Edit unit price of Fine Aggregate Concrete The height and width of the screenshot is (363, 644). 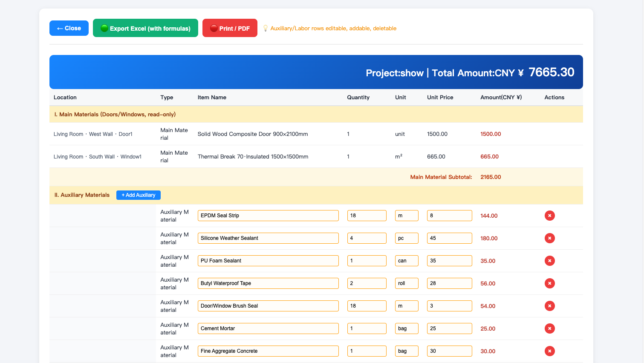[x=449, y=351]
